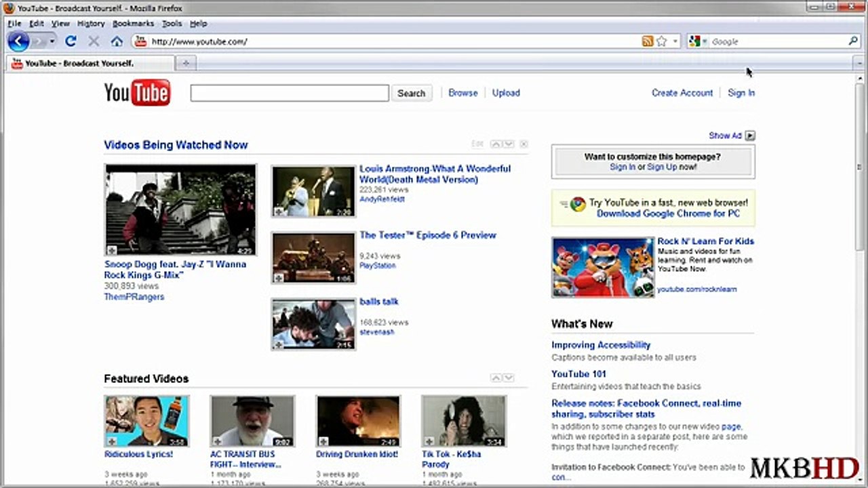Open the address bar history dropdown
The height and width of the screenshot is (488, 868).
[675, 41]
